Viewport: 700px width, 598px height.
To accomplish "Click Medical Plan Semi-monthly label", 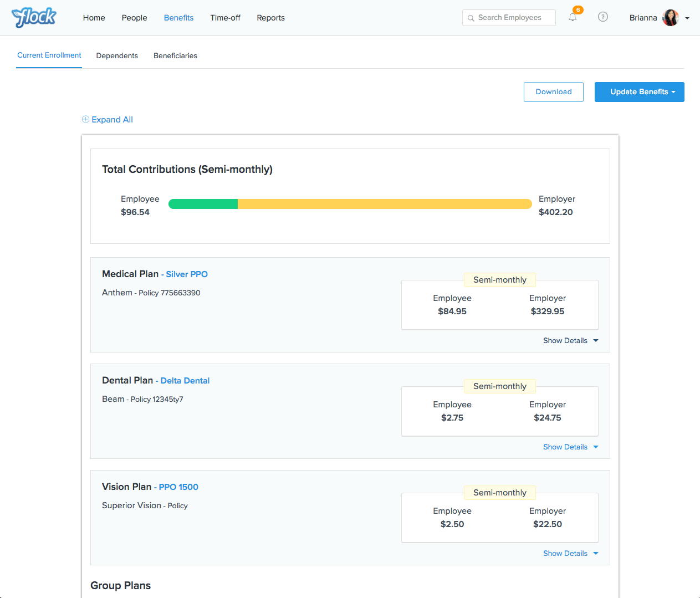I will [x=500, y=280].
